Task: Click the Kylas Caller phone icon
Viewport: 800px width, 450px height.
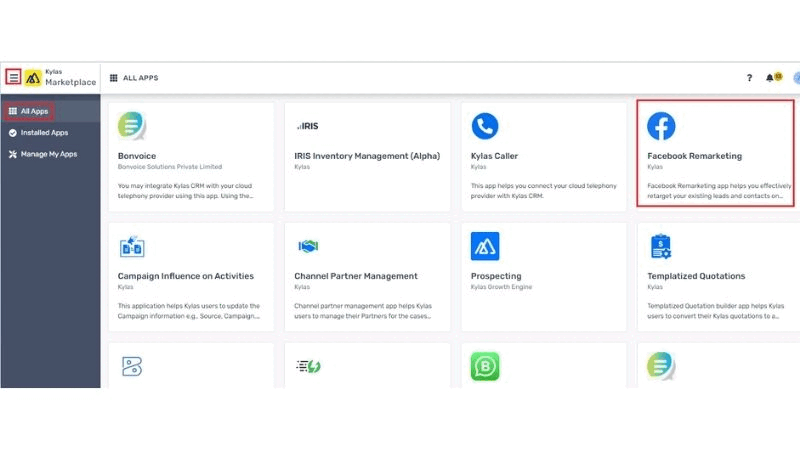Action: coord(485,126)
